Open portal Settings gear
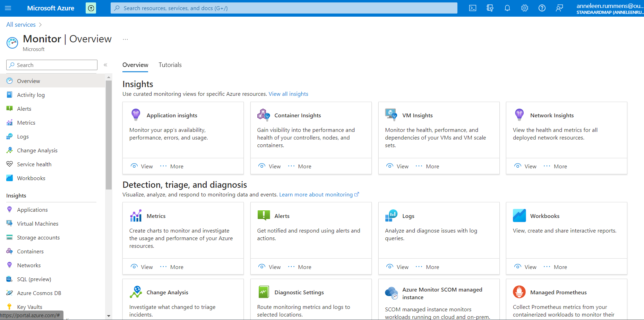Image resolution: width=644 pixels, height=320 pixels. click(525, 8)
